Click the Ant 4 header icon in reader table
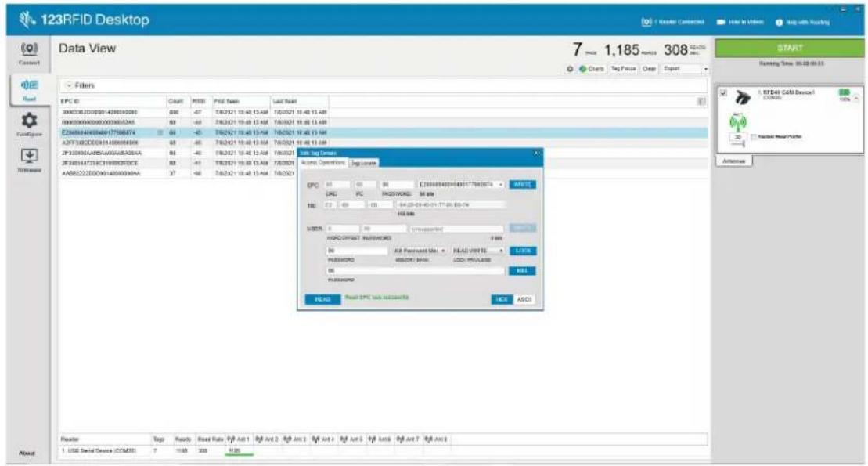 point(315,439)
